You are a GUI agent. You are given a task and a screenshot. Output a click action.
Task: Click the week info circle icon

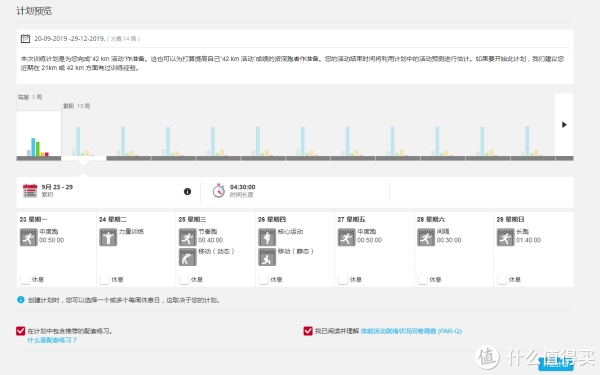click(187, 191)
